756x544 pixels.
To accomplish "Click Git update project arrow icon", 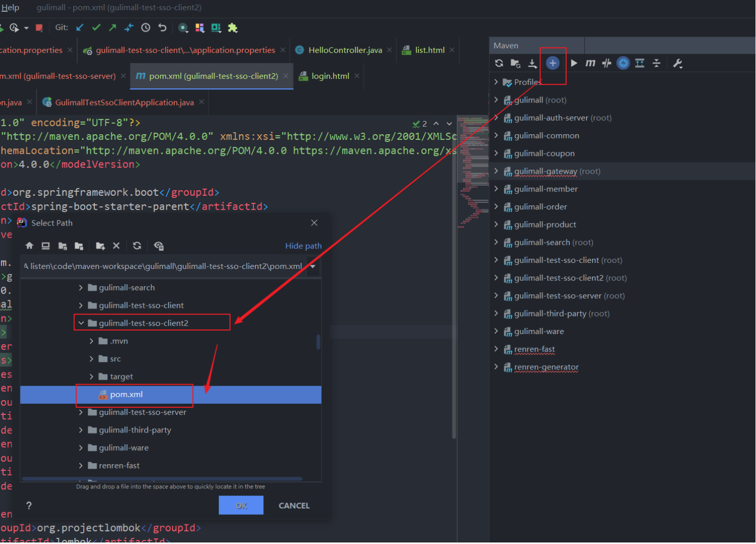I will click(x=80, y=28).
